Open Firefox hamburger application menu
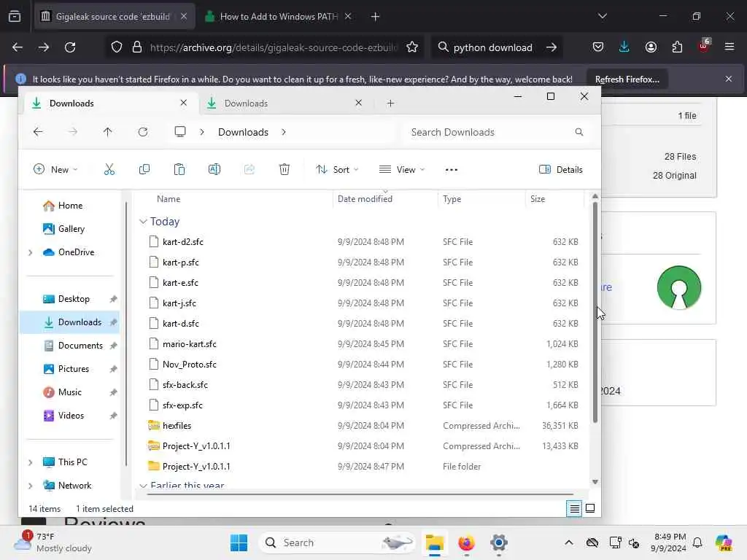This screenshot has width=747, height=560. 729,47
